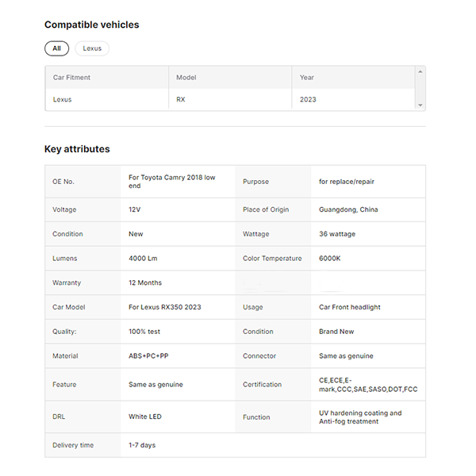Screen dimensions: 476x476
Task: Click the Car Fitment column header
Action: pyautogui.click(x=71, y=78)
